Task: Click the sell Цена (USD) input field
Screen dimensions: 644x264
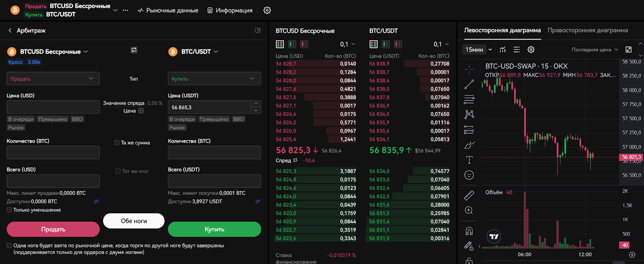Action: pos(53,107)
